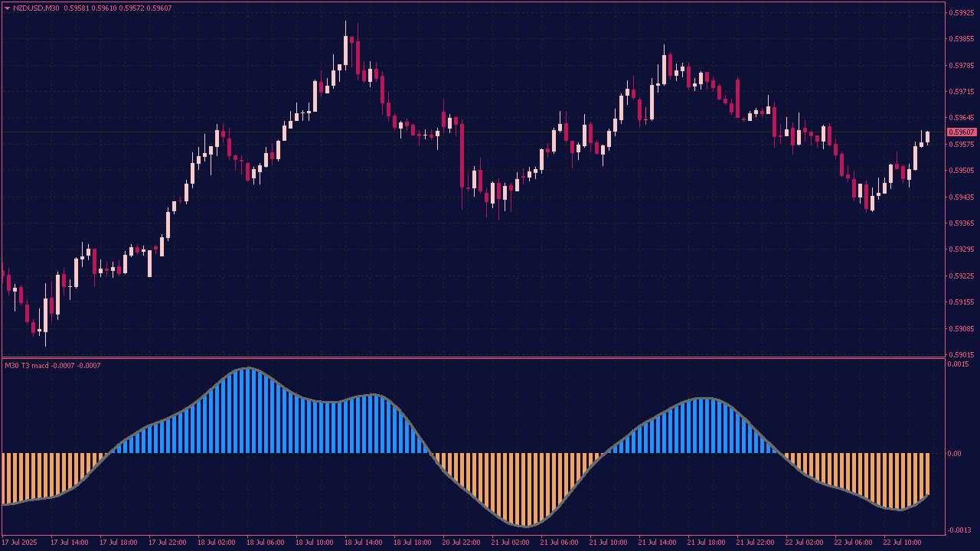Click the highlighted 0.59607 current price tag
980x551 pixels.
961,132
